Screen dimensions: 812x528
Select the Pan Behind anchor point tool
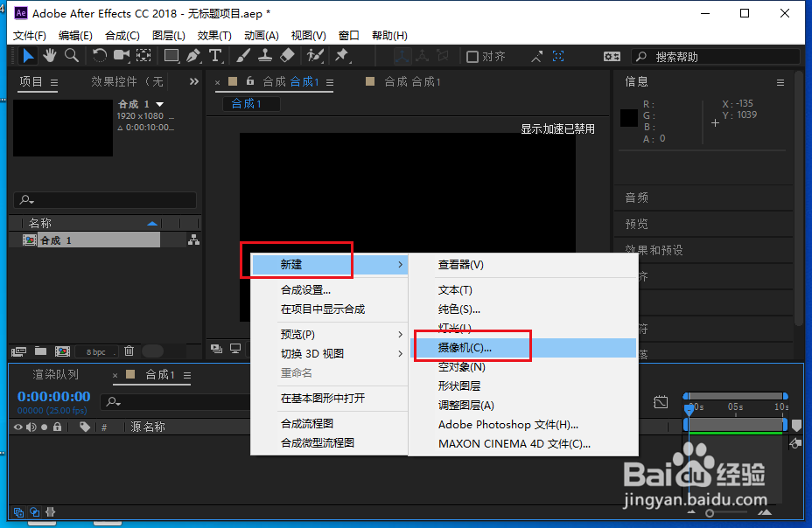pyautogui.click(x=143, y=56)
